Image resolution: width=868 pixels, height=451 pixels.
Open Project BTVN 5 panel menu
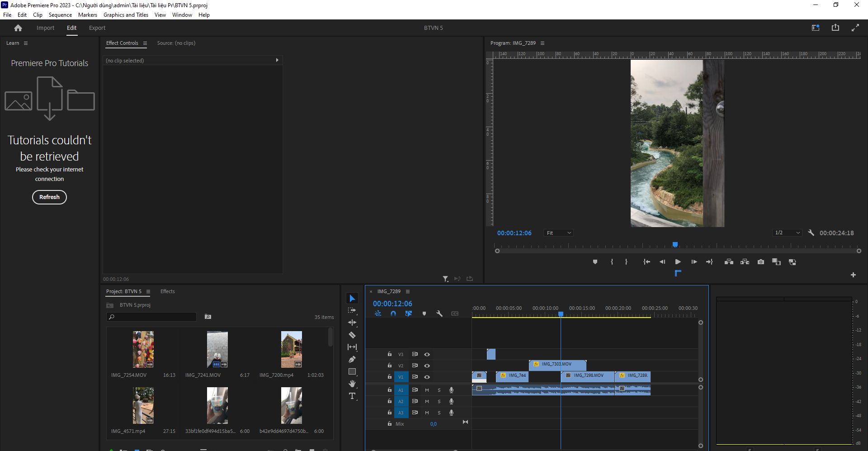[148, 291]
